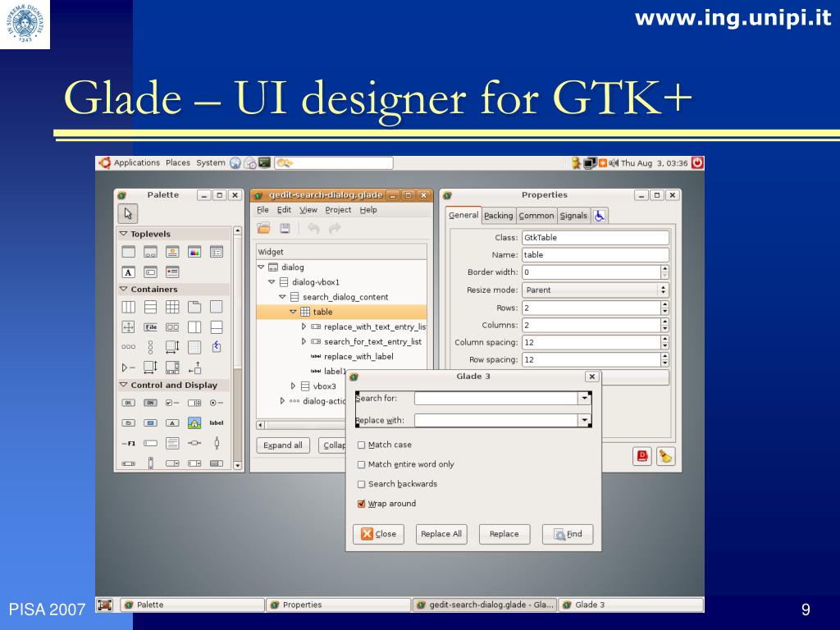
Task: Choose the Horizontal Panes container
Action: (194, 327)
